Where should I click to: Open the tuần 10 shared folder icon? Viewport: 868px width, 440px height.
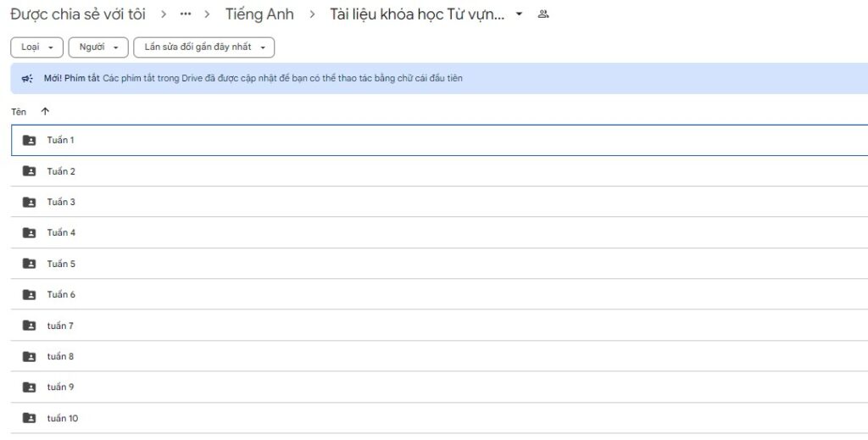pos(30,418)
